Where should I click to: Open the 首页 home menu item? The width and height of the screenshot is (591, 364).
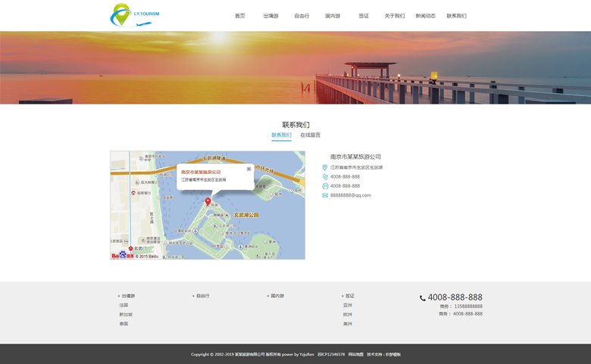click(x=239, y=16)
